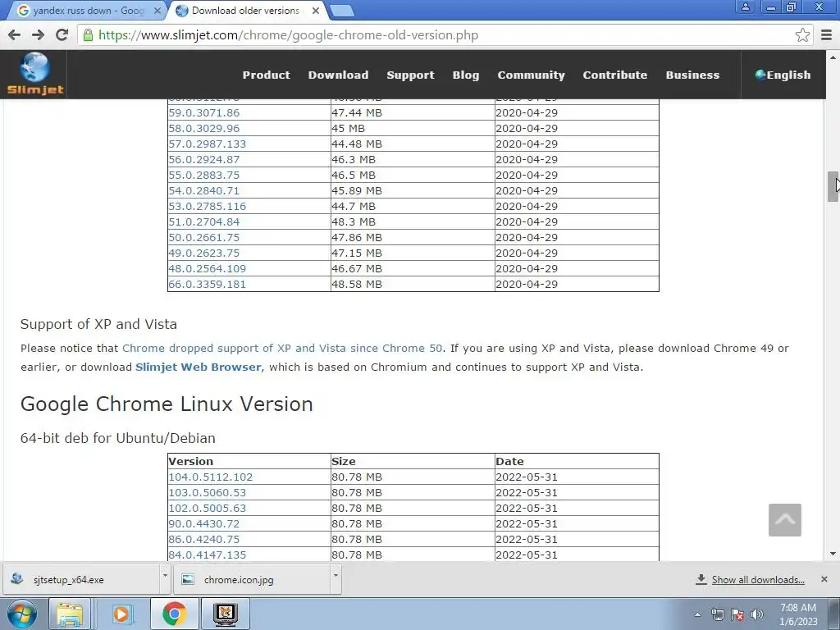This screenshot has width=840, height=630.
Task: Go forward one page
Action: pyautogui.click(x=38, y=35)
